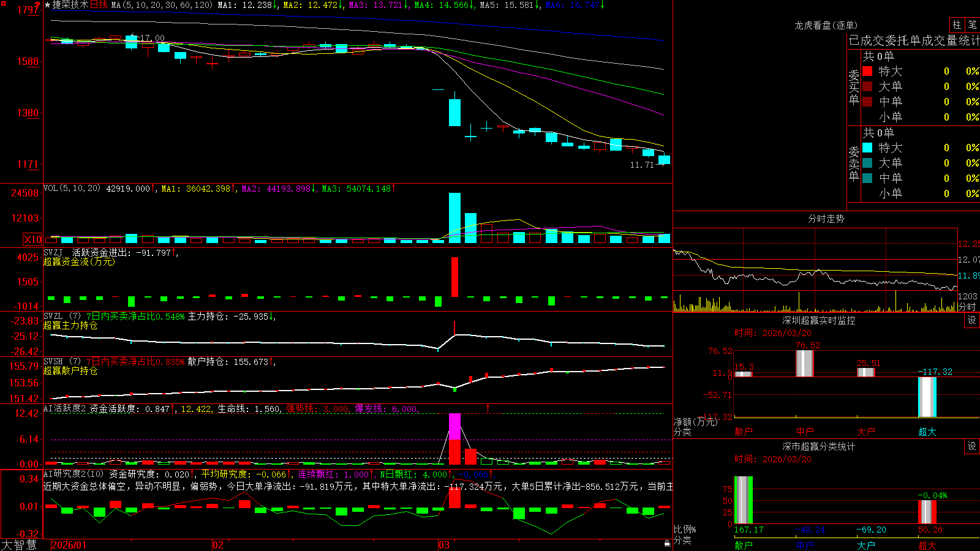The width and height of the screenshot is (980, 551).
Task: Click the SVZJ indicator name
Action: pyautogui.click(x=53, y=252)
